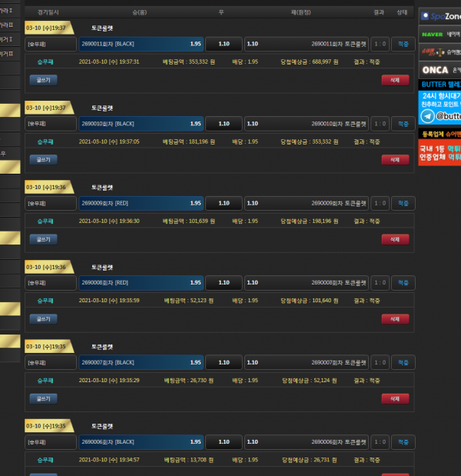Image resolution: width=461 pixels, height=476 pixels.
Task: Delete the 2690010 round bet record
Action: coord(395,159)
